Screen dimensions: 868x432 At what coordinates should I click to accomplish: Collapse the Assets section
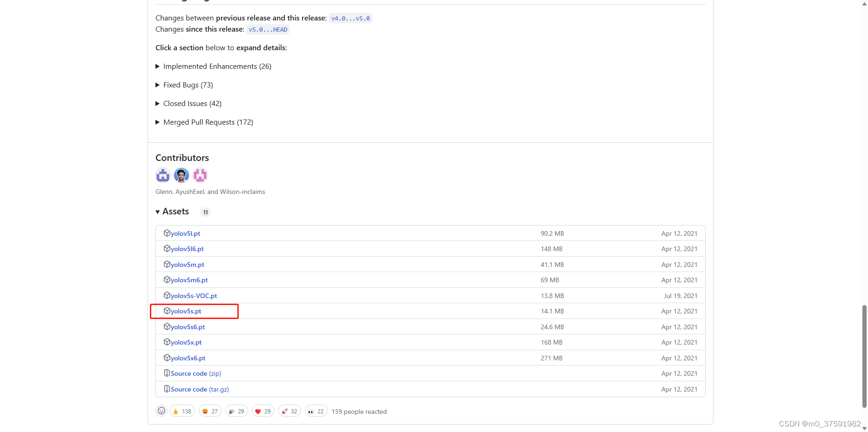[172, 212]
